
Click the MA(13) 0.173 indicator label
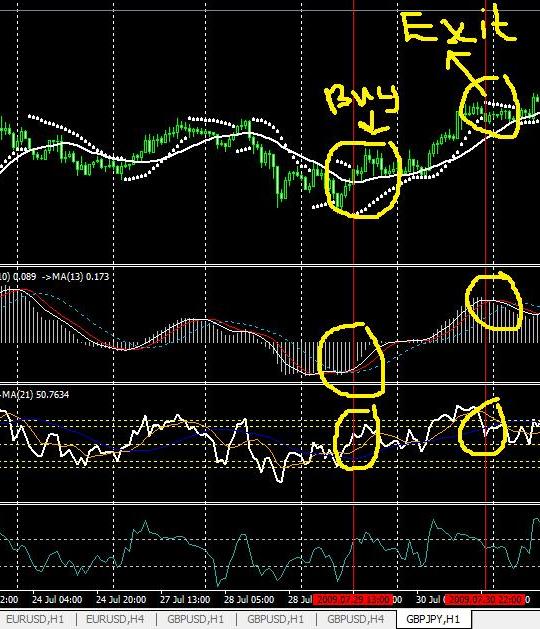(x=75, y=276)
